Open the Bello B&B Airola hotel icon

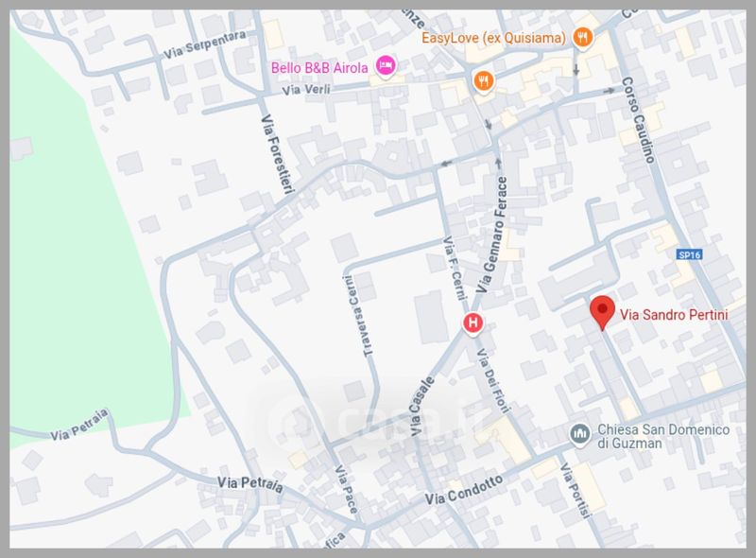[x=386, y=65]
